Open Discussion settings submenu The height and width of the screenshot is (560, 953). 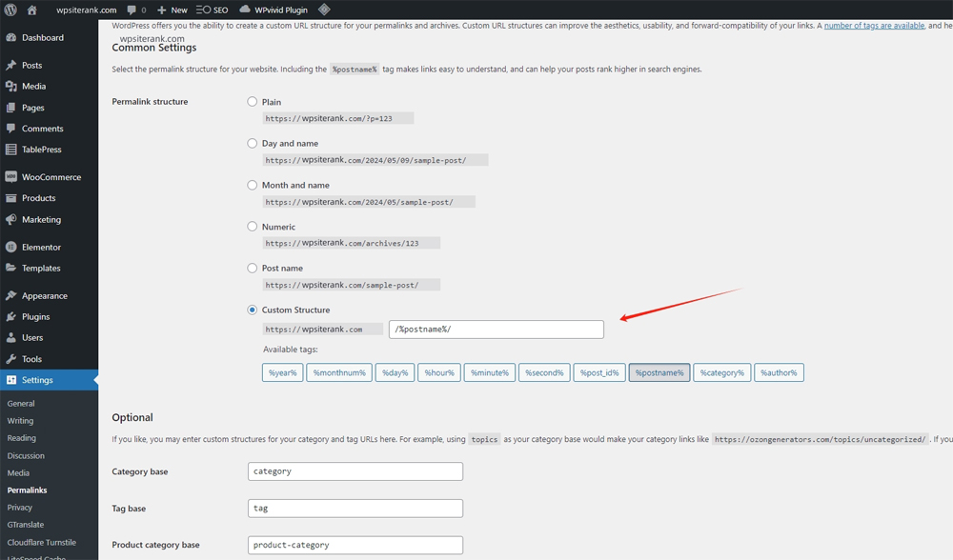pyautogui.click(x=26, y=455)
